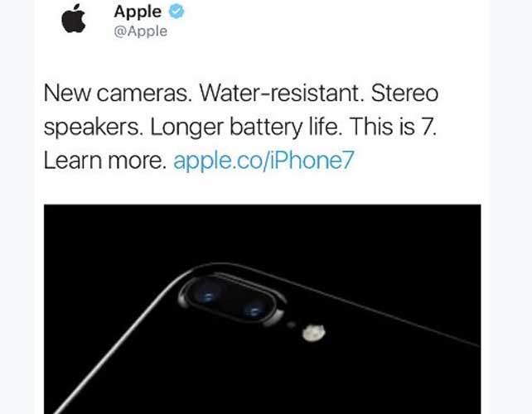Follow the apple.co/iPhone7 link
This screenshot has height=414, width=532.
pos(264,160)
